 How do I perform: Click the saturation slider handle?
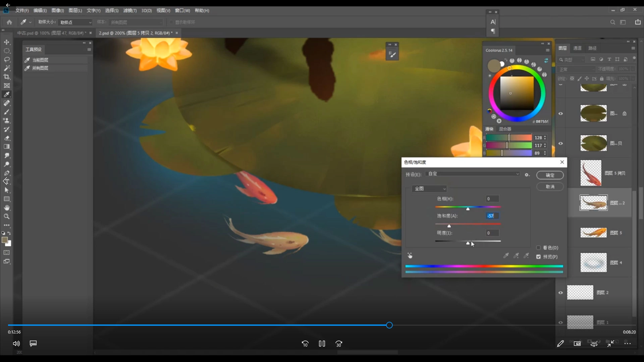(x=449, y=226)
